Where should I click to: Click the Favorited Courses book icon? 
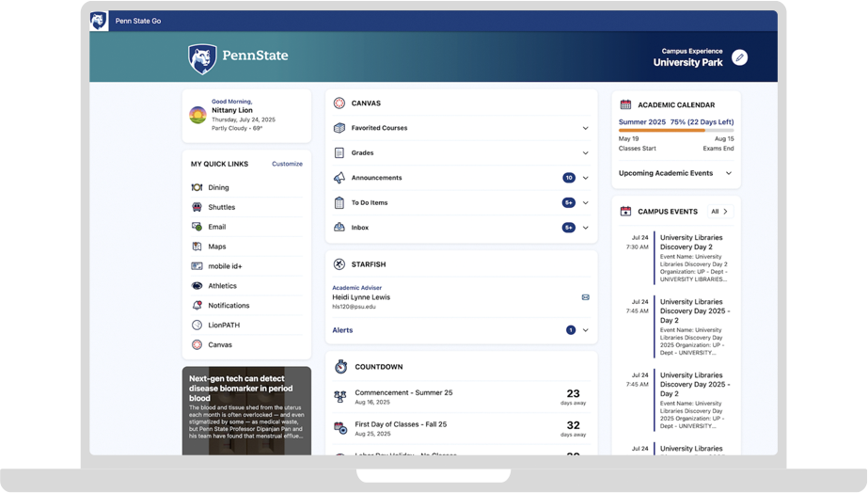tap(339, 128)
